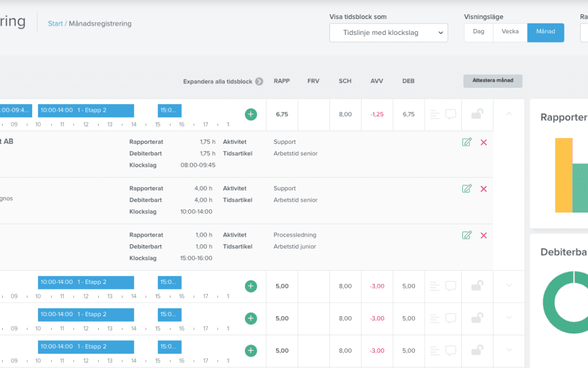Click the Expandera alla tidsblock arrow icon
The width and height of the screenshot is (588, 368).
259,81
